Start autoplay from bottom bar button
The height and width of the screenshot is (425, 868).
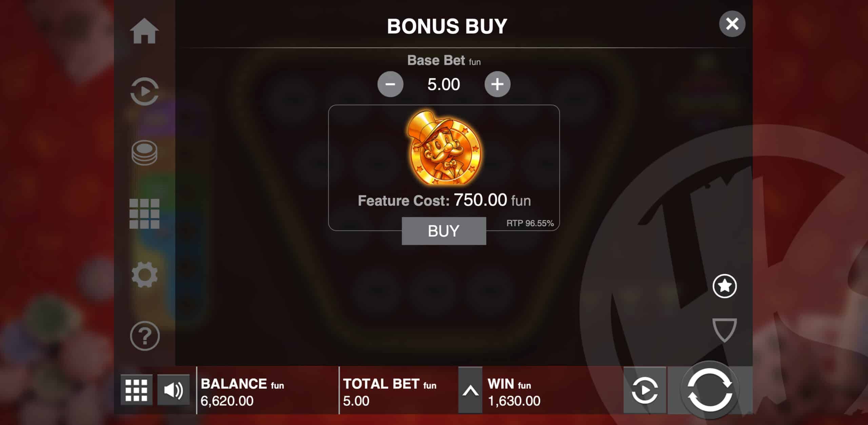pyautogui.click(x=645, y=390)
